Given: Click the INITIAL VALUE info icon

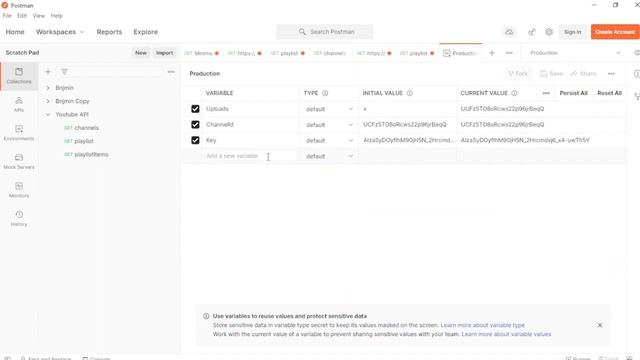Looking at the screenshot, I should 409,93.
